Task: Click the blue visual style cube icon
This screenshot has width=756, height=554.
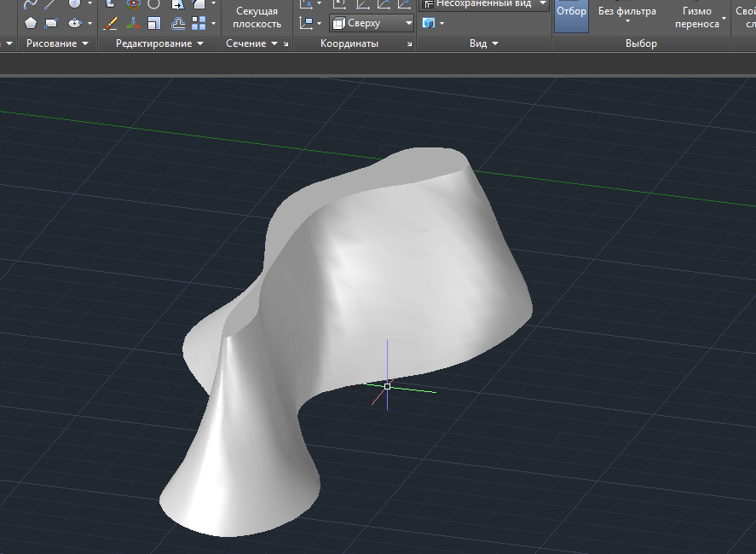Action: [x=429, y=23]
